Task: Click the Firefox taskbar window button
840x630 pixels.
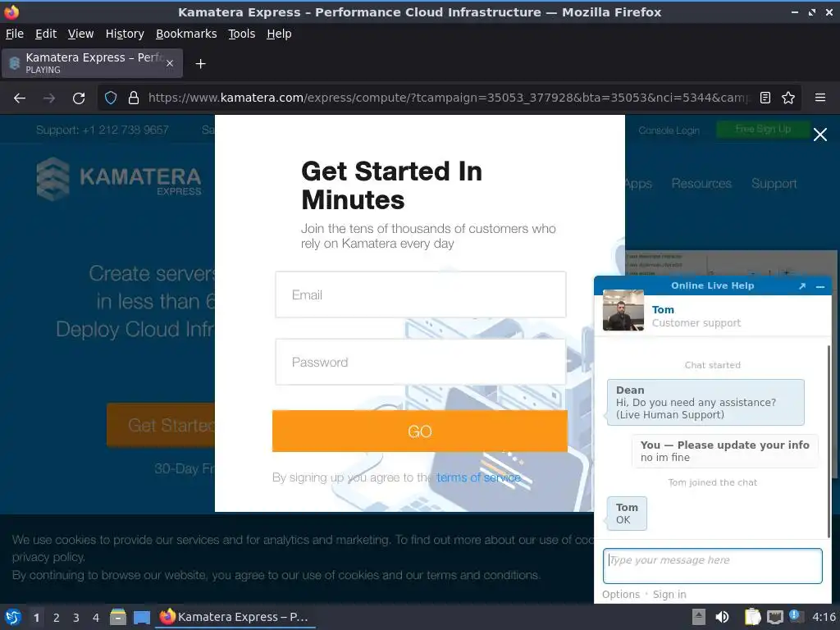Action: tap(235, 617)
